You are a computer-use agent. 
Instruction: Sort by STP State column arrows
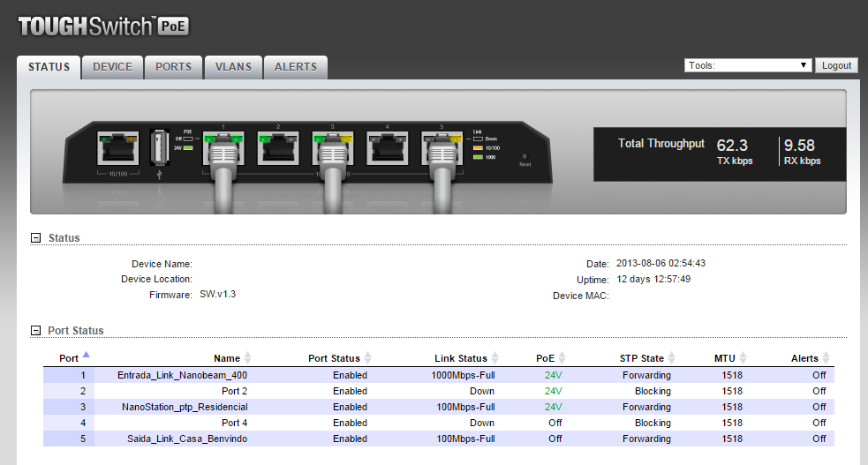pyautogui.click(x=671, y=358)
